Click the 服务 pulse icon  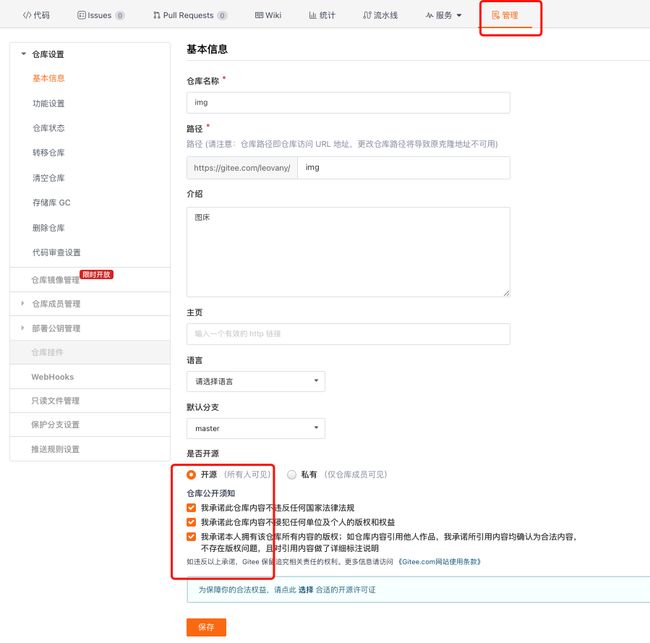[429, 15]
